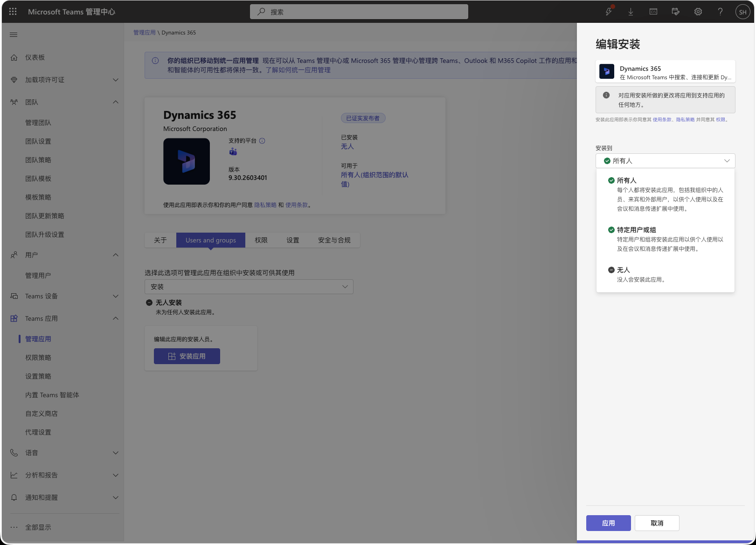Click the feedback chat icon in header
This screenshot has height=545, width=756.
[x=675, y=12]
